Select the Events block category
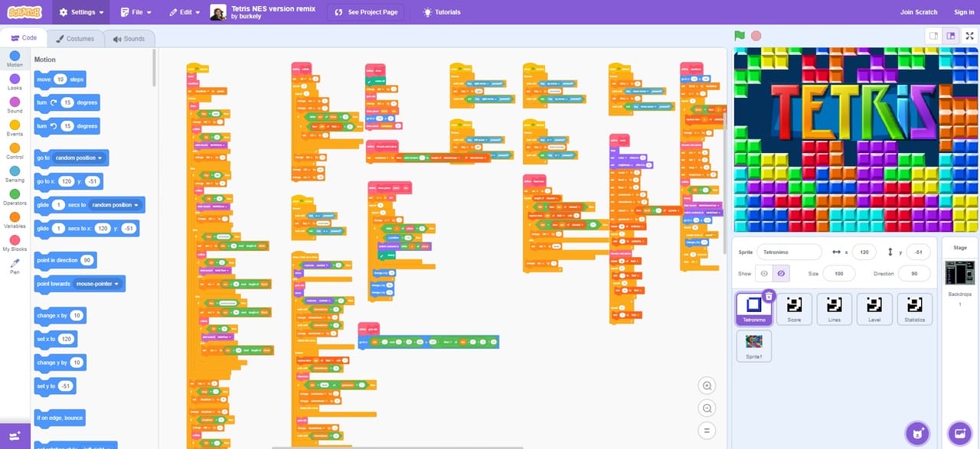Image resolution: width=980 pixels, height=449 pixels. (15, 128)
